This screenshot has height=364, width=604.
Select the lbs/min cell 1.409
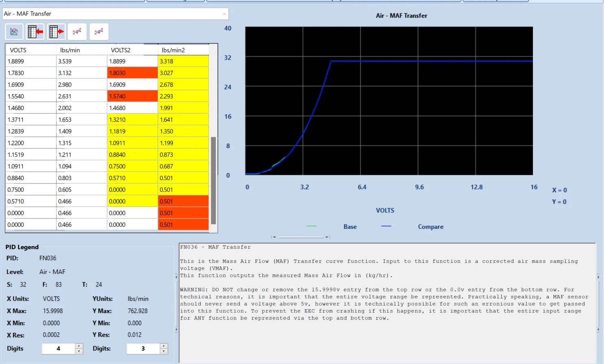coord(82,131)
